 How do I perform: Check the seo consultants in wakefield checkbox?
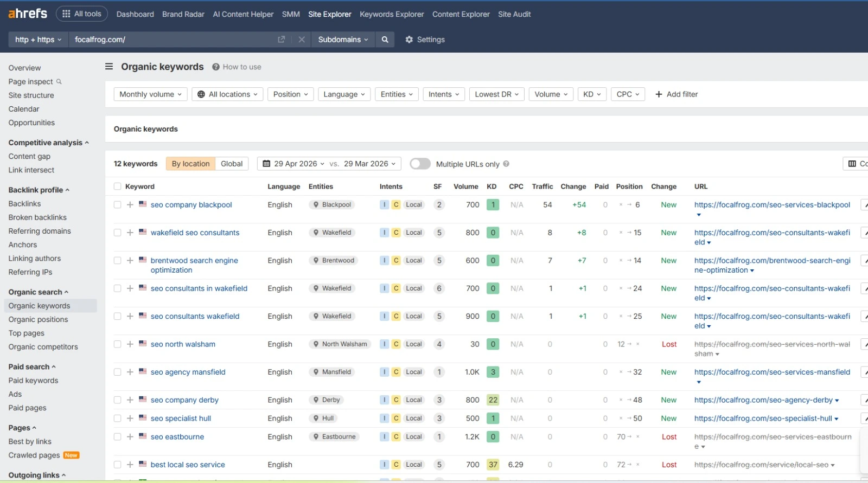pos(117,288)
